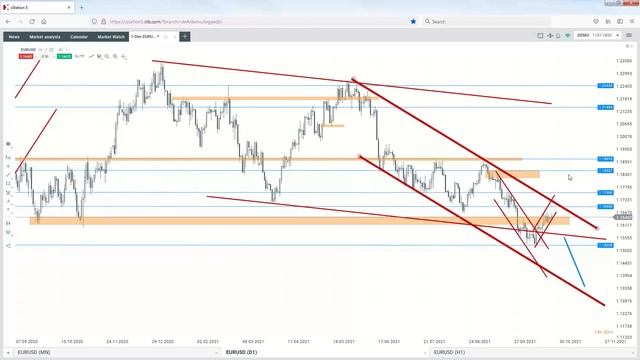Open the xStation main menu icon
Viewport: 640px width, 360px height.
(629, 36)
